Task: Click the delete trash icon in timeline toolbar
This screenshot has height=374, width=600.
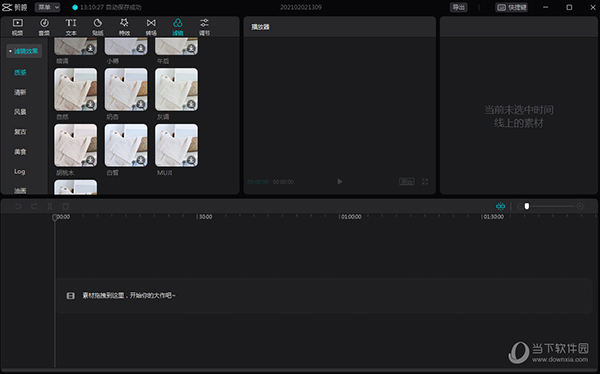Action: pyautogui.click(x=66, y=206)
